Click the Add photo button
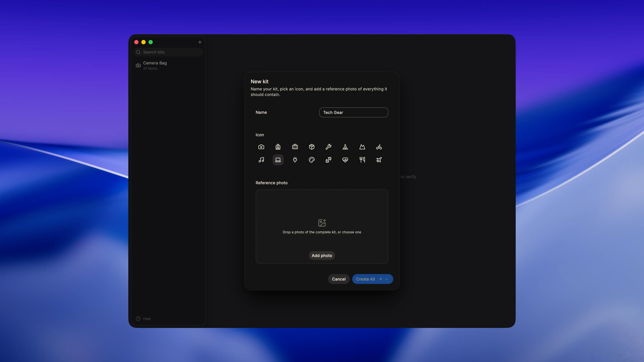 point(322,255)
